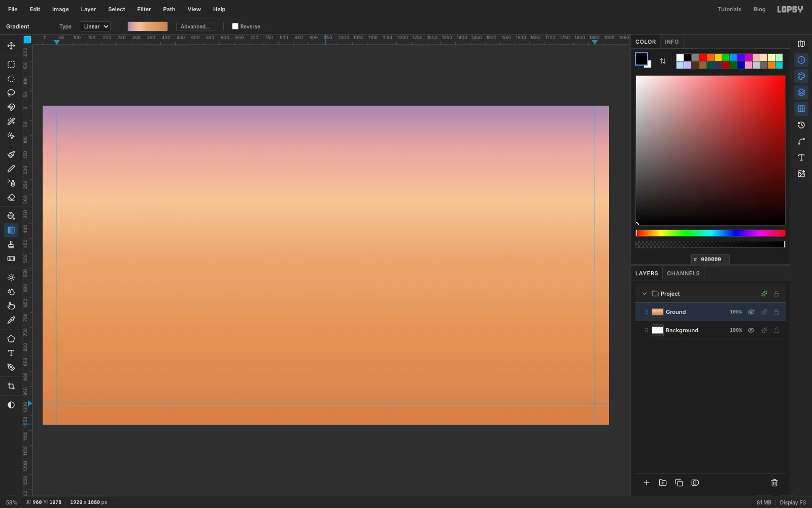The image size is (812, 508).
Task: Click the hex color input field
Action: (x=710, y=259)
